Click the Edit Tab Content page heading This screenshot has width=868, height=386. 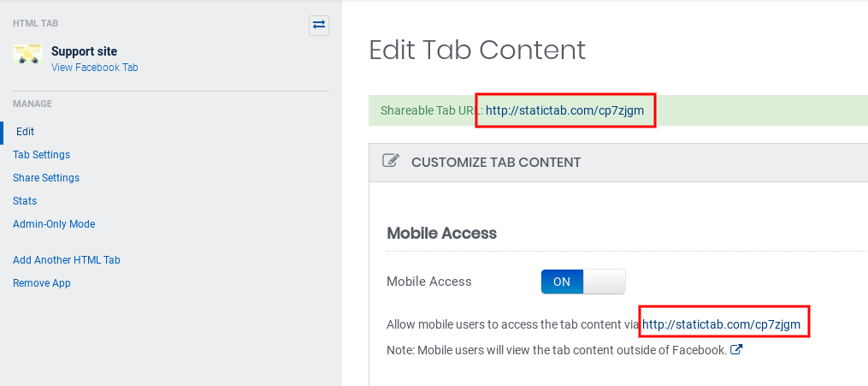tap(477, 50)
